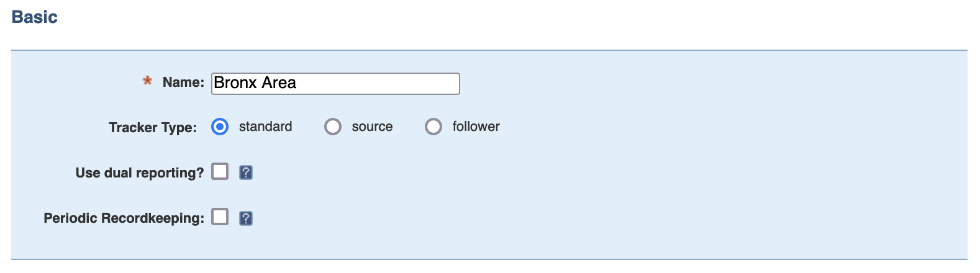Screen dimensions: 980x273
Task: Click the 'Name:' field label
Action: pos(183,82)
